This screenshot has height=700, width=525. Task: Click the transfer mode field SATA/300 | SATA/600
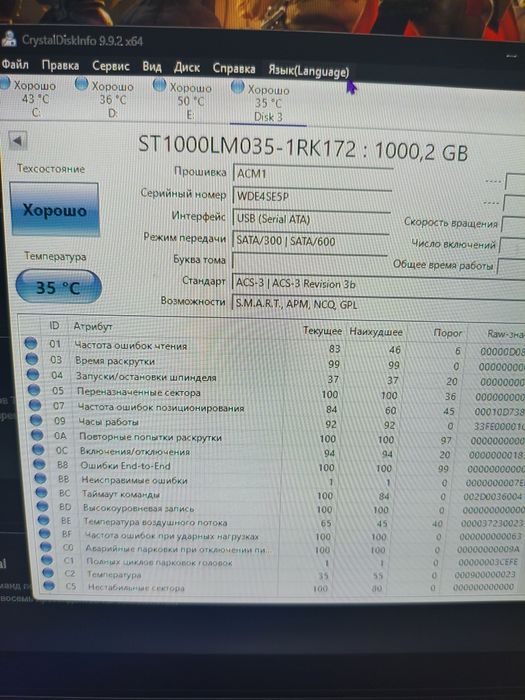[310, 241]
